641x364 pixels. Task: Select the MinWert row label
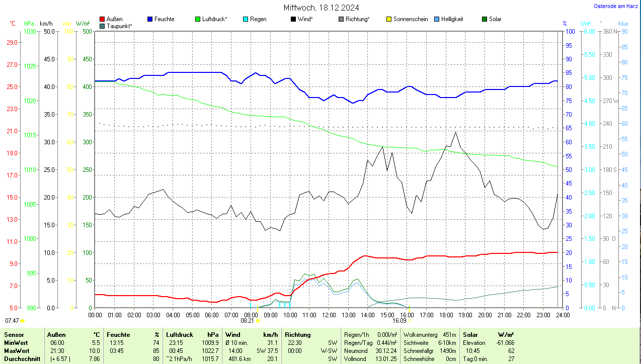pyautogui.click(x=16, y=343)
